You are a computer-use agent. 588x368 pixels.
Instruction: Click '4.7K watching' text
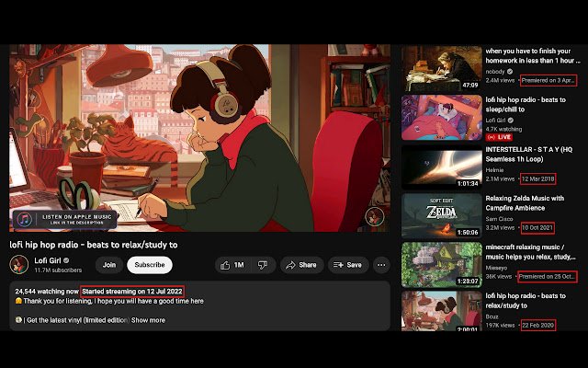tap(503, 129)
